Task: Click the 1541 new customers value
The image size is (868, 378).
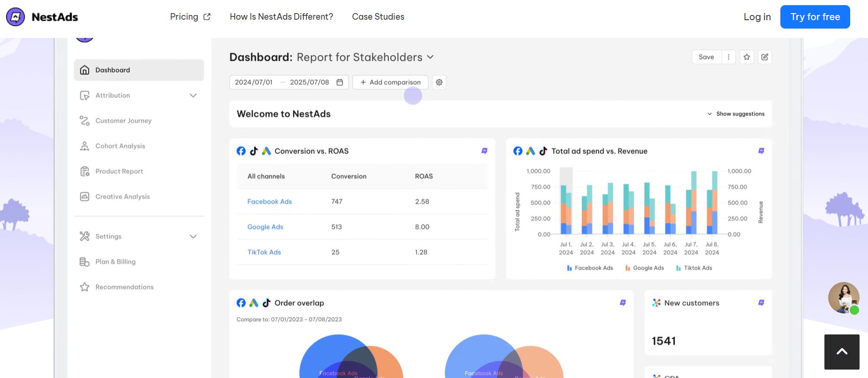Action: click(664, 341)
